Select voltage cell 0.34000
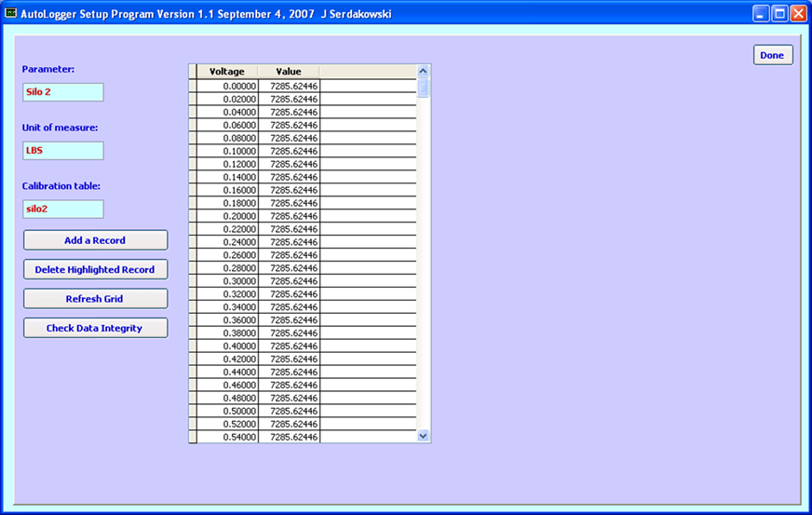The height and width of the screenshot is (515, 812). point(227,306)
